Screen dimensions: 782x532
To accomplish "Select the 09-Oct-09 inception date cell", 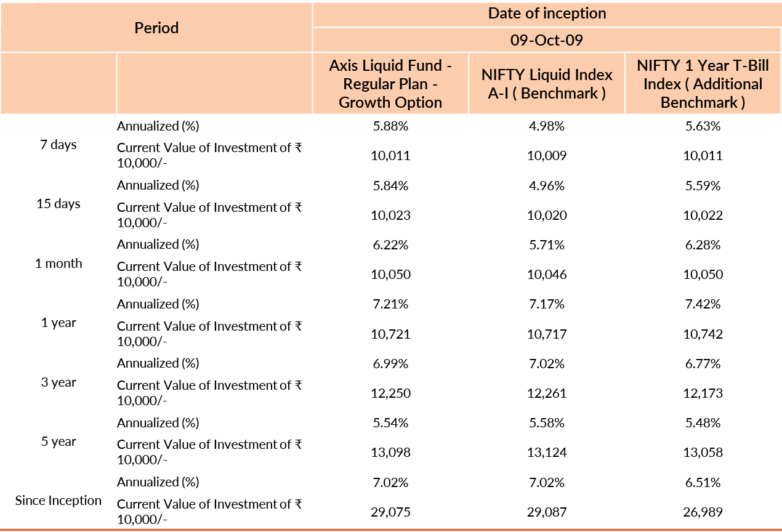I will click(547, 41).
